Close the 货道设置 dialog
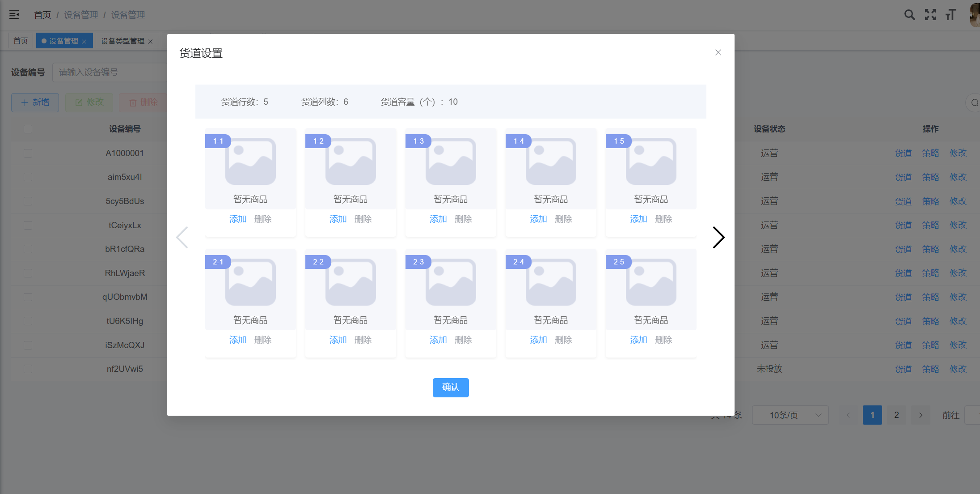980x494 pixels. (x=718, y=52)
